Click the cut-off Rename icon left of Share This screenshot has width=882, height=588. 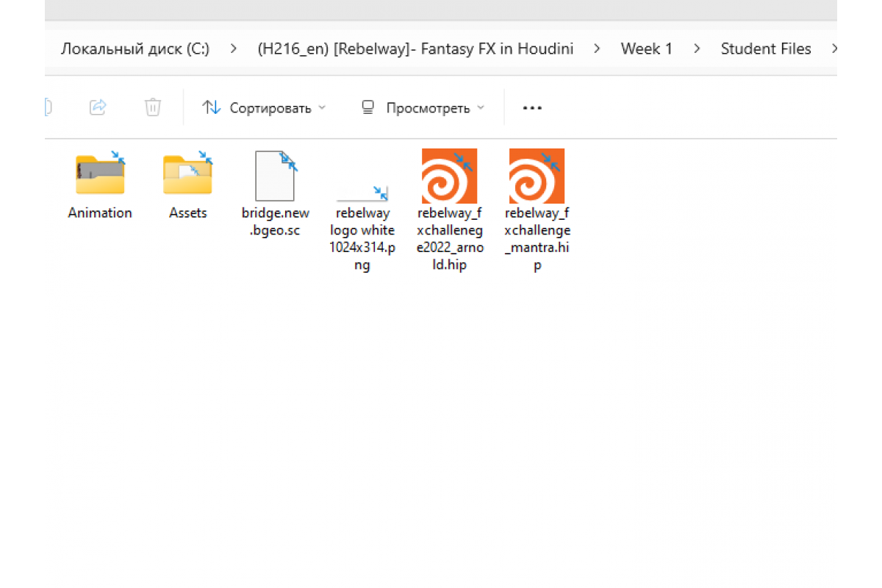pyautogui.click(x=49, y=108)
